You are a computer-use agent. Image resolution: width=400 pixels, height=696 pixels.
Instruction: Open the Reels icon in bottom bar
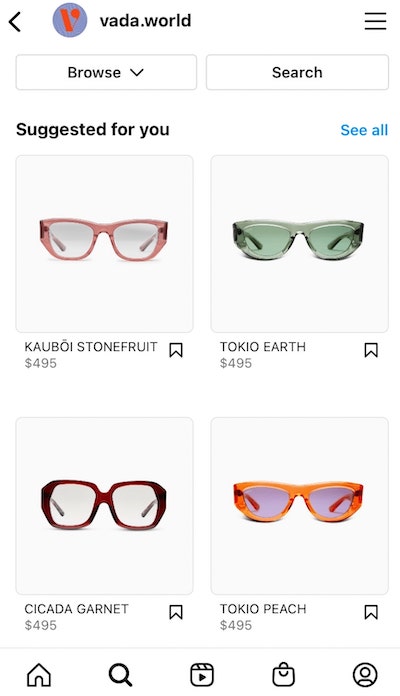[202, 675]
